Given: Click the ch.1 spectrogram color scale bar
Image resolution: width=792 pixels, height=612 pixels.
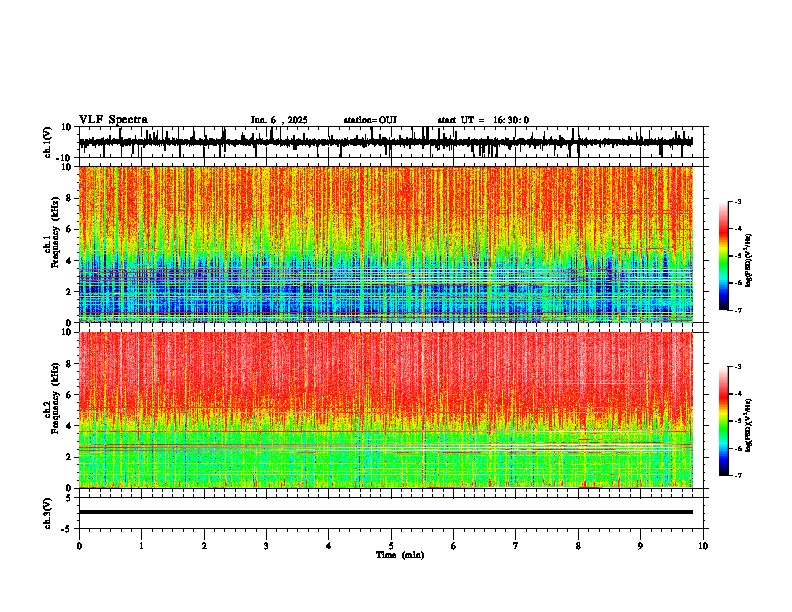Looking at the screenshot, I should click(723, 256).
